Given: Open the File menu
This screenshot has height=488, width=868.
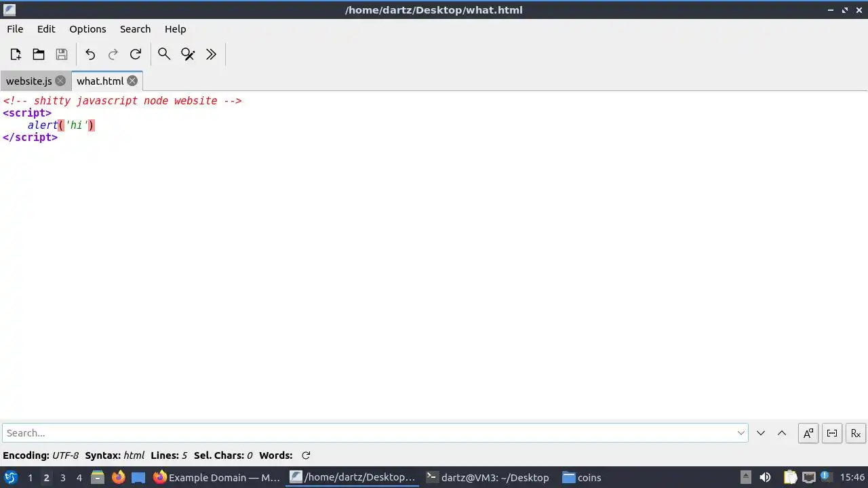Looking at the screenshot, I should point(15,29).
